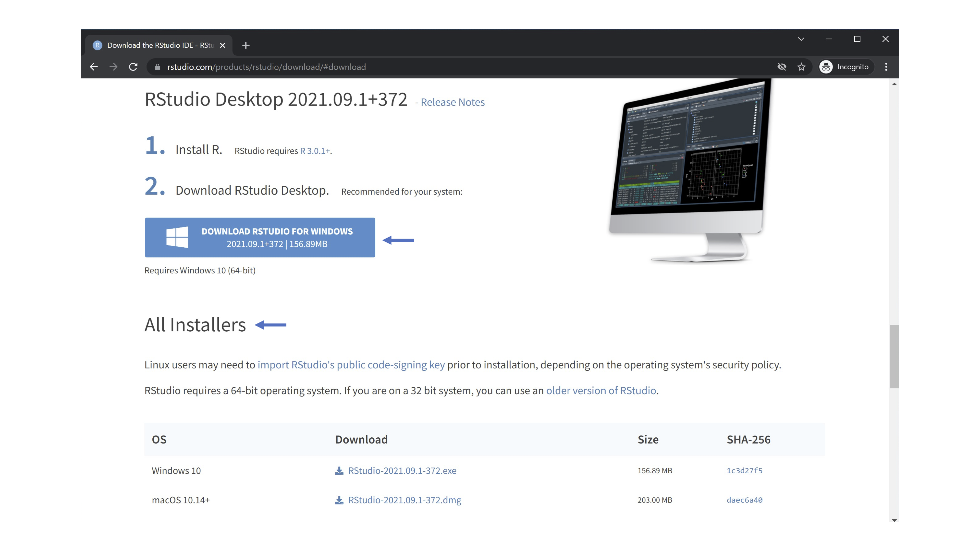Open older version of RStudio link

pos(601,391)
